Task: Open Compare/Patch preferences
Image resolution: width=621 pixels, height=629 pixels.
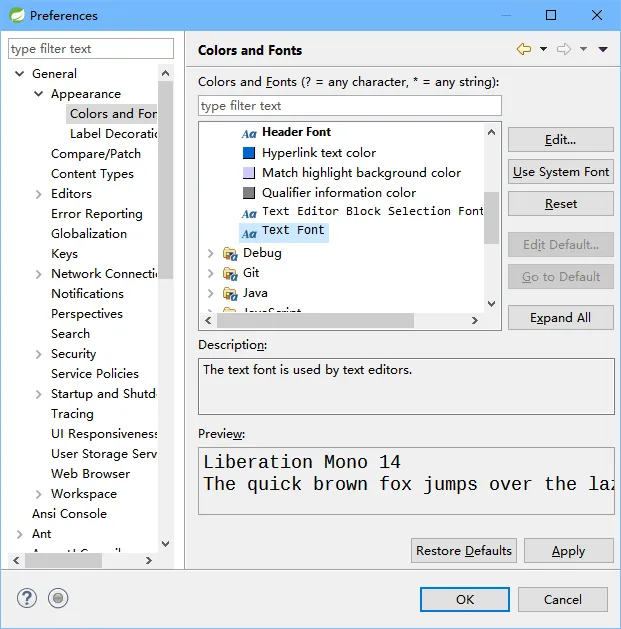Action: click(x=96, y=154)
